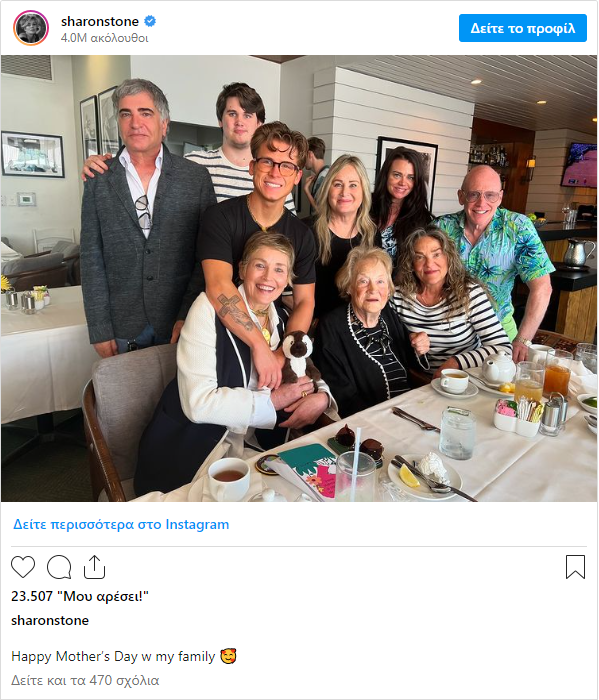Click the Δείτε το προφίλ button
Viewport: 599px width, 700px height.
coord(523,28)
